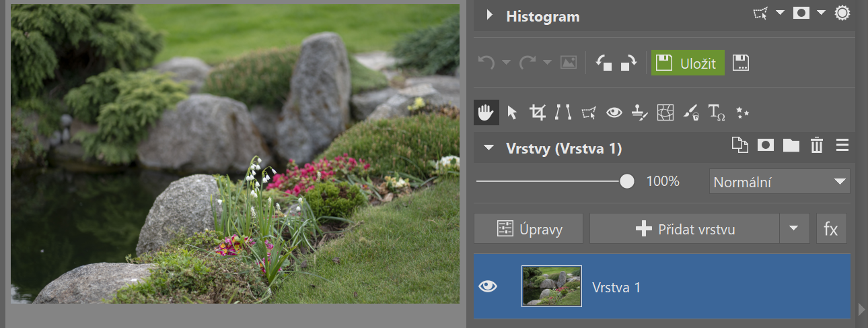Viewport: 868px width, 328px height.
Task: Click the Undo arrow
Action: pos(486,63)
